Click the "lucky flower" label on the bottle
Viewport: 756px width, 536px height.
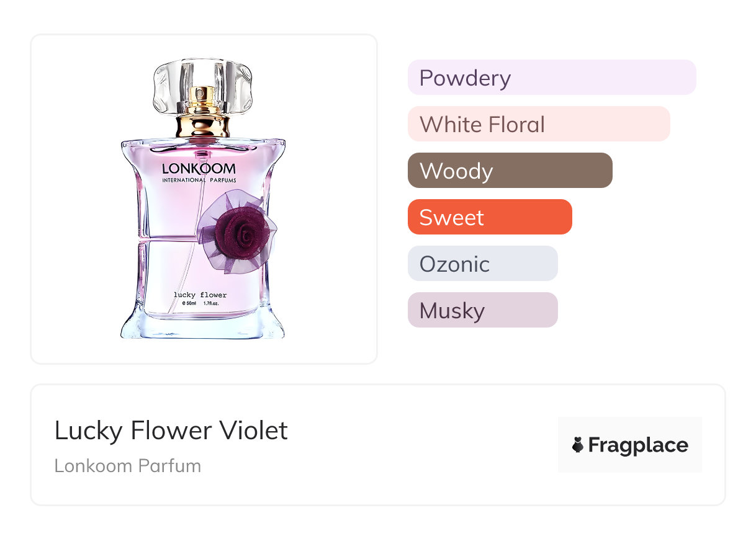tap(200, 295)
